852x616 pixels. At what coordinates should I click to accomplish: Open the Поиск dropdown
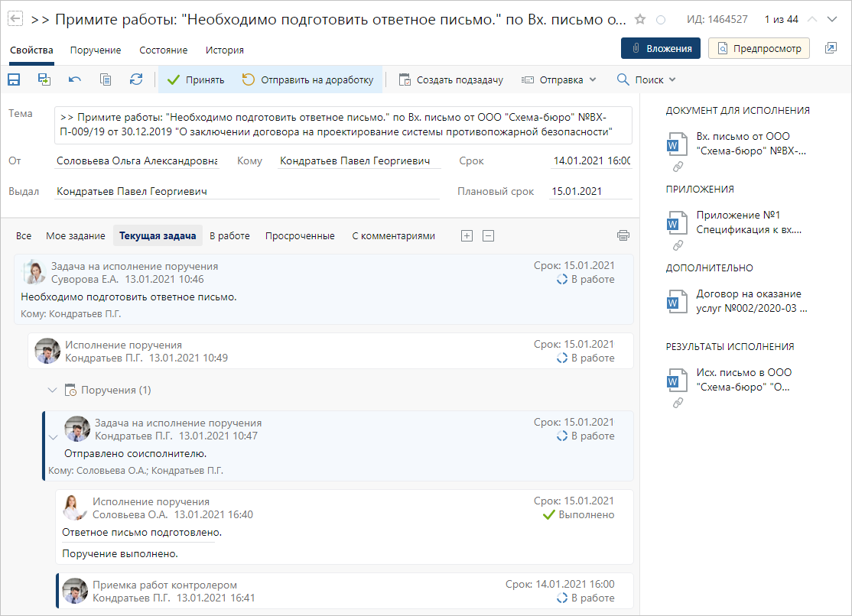(646, 79)
